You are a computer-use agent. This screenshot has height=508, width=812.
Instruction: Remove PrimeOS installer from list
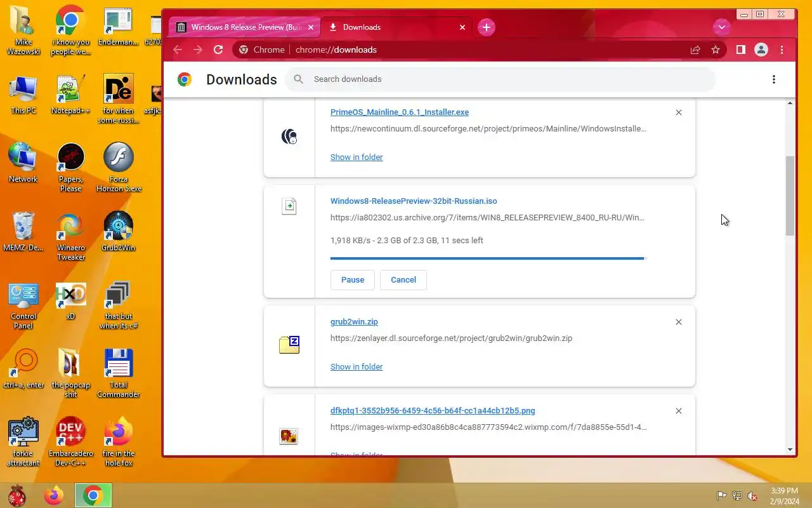[679, 112]
